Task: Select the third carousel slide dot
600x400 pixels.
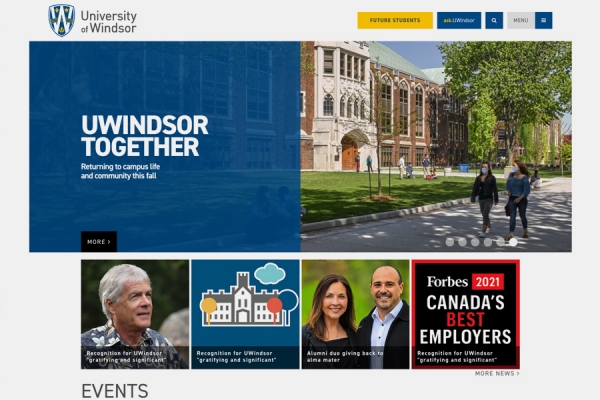Action: click(x=475, y=241)
